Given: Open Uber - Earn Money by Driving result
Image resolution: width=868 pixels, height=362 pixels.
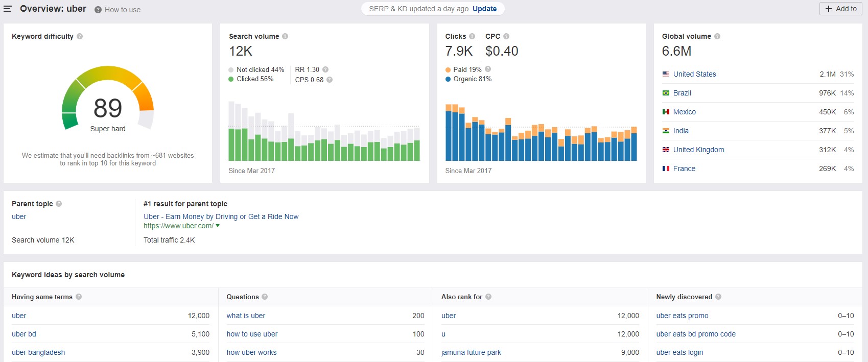Looking at the screenshot, I should point(221,216).
